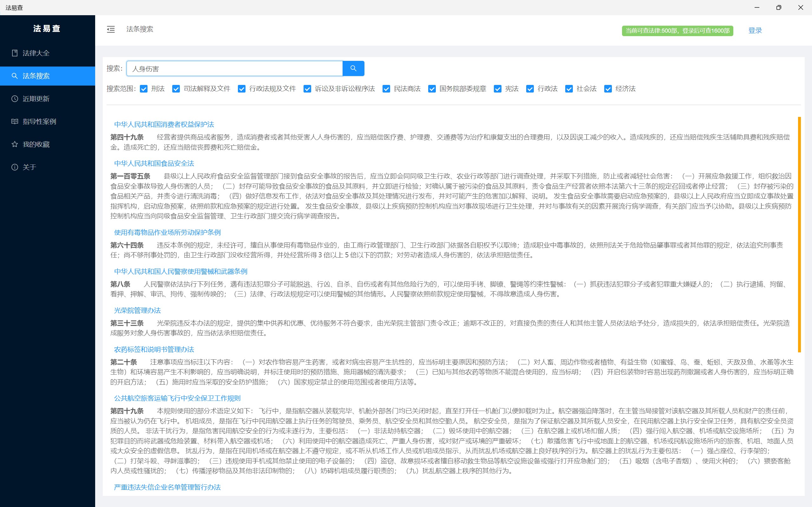
Task: Open the 中华人民共和国食品安全法 result link
Action: tap(154, 163)
